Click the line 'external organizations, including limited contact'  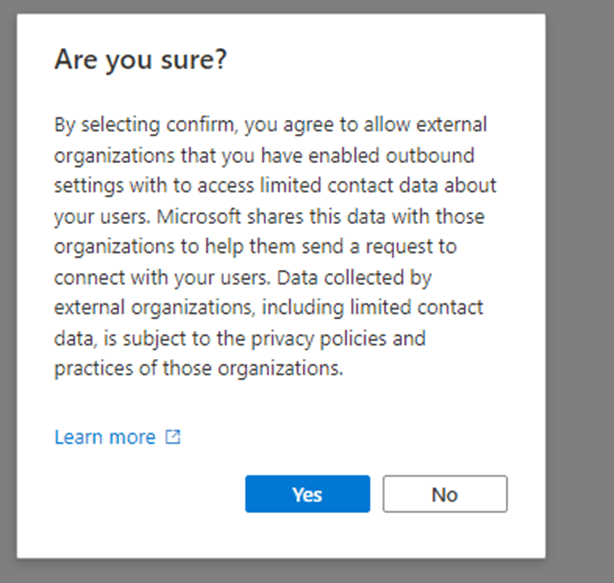[269, 307]
